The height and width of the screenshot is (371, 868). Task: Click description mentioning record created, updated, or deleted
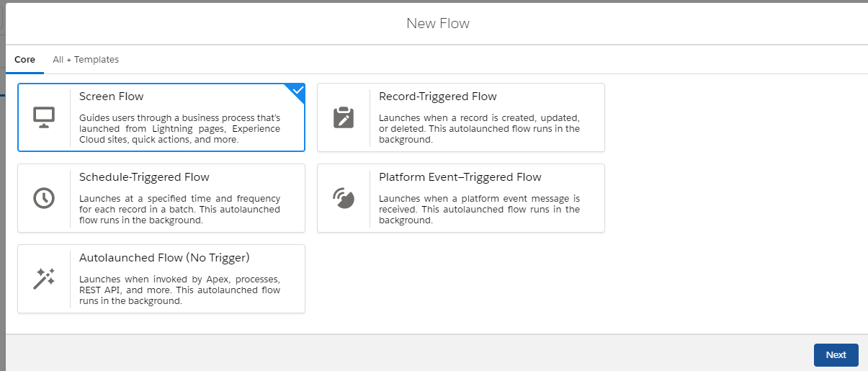pyautogui.click(x=479, y=129)
